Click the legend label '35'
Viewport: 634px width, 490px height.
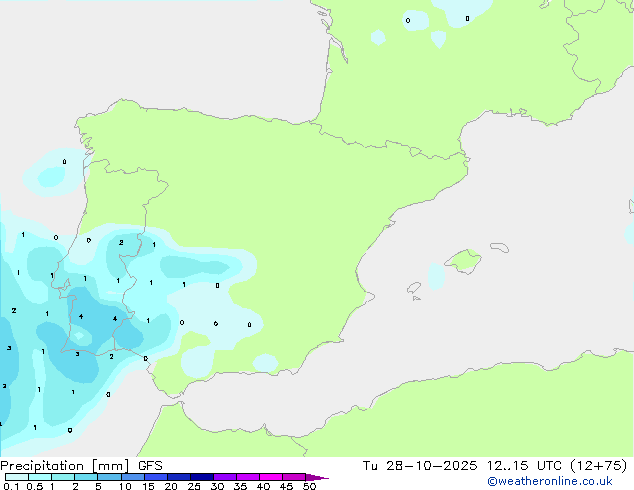(x=240, y=486)
